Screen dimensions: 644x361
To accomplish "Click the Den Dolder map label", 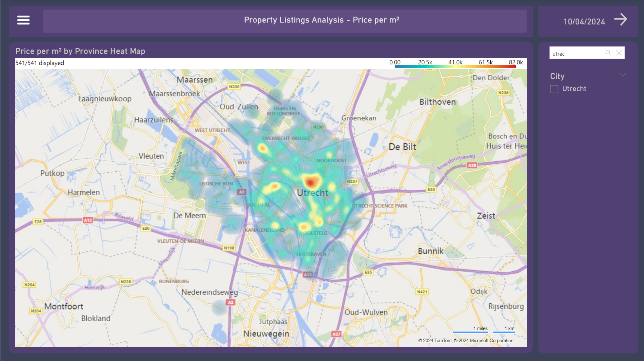I will (491, 78).
